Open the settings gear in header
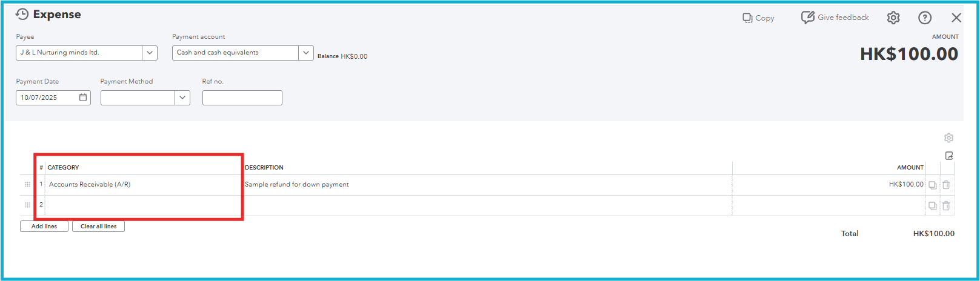This screenshot has height=281, width=980. (893, 18)
